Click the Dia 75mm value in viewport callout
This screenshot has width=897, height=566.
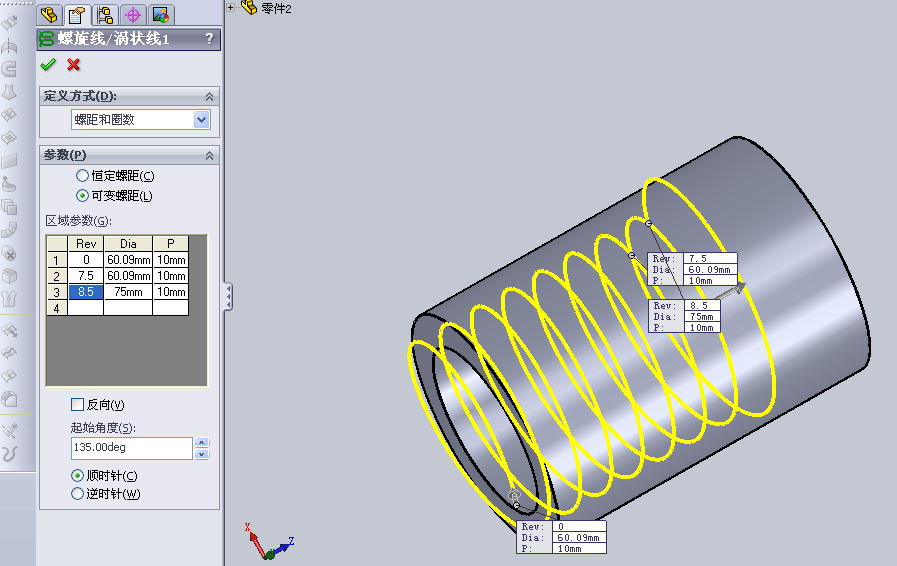click(701, 316)
